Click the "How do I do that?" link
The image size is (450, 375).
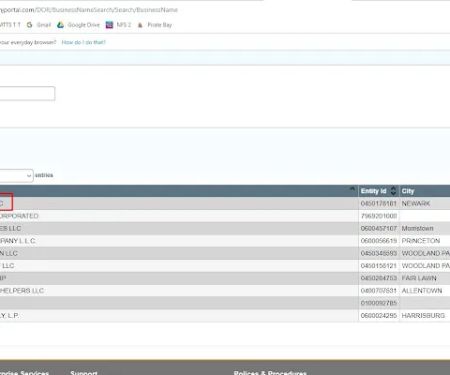pyautogui.click(x=84, y=42)
